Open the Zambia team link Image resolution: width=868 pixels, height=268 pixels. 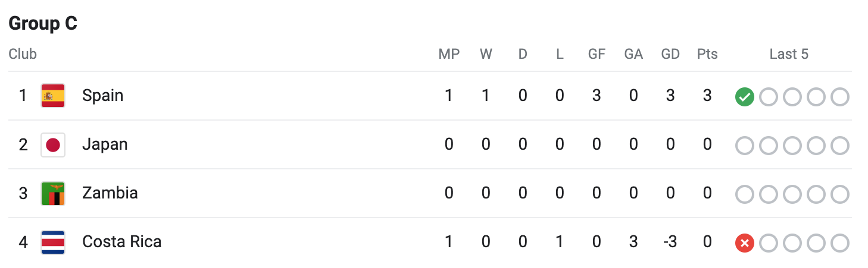110,193
